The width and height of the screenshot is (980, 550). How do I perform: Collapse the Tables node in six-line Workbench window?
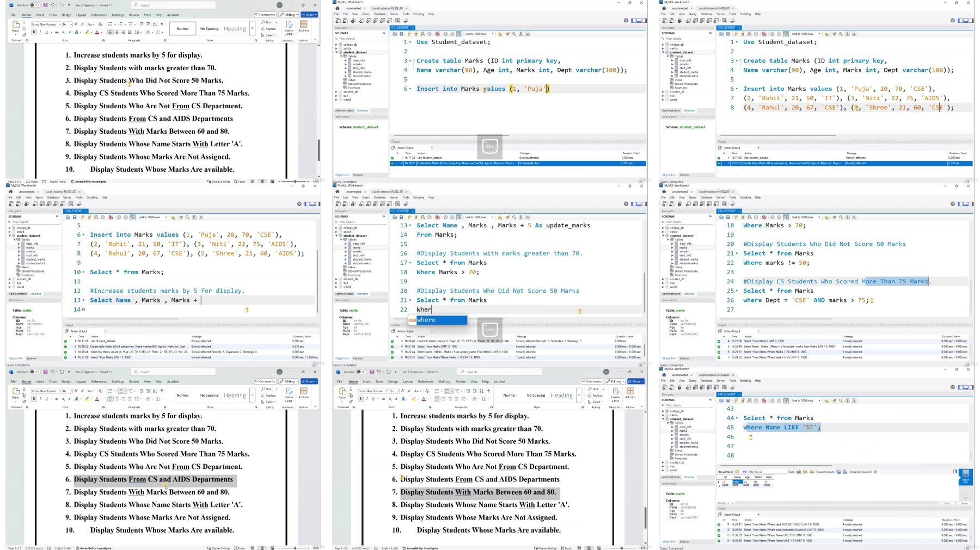(341, 57)
